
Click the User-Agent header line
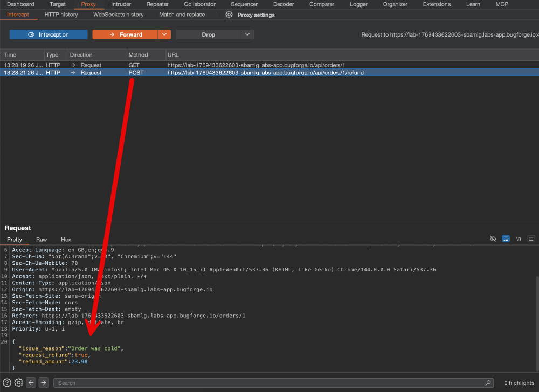pos(224,269)
